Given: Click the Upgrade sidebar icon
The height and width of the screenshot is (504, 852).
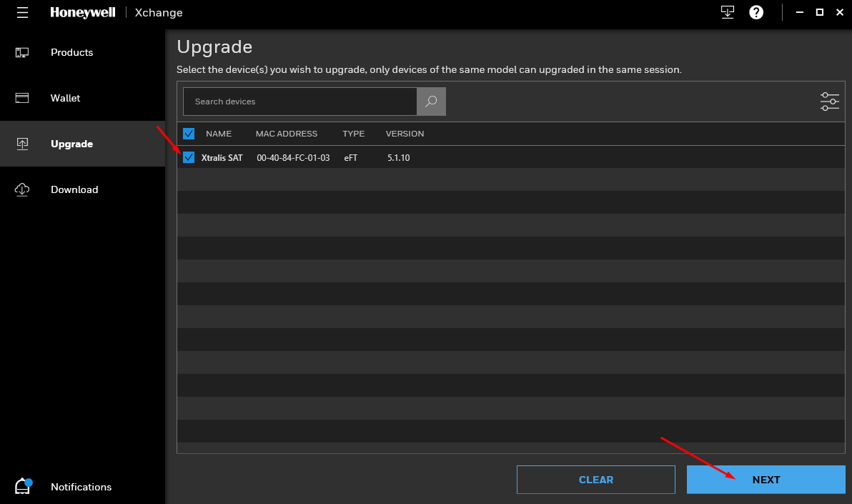Looking at the screenshot, I should (x=22, y=144).
